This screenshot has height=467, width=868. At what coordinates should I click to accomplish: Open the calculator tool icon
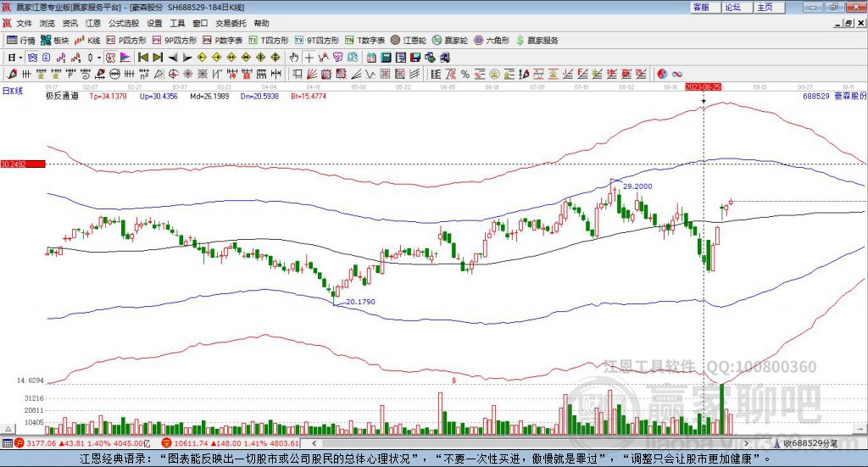tap(386, 58)
